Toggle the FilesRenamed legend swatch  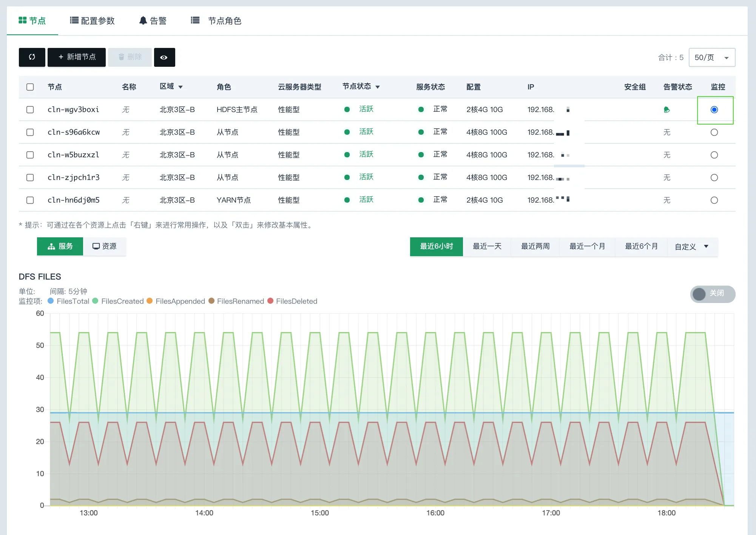point(211,301)
